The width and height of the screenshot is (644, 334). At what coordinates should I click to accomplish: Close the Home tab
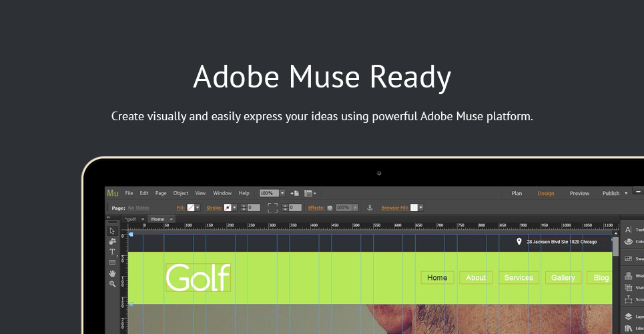[172, 219]
